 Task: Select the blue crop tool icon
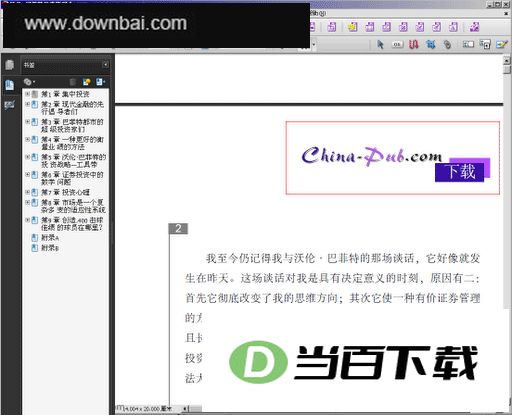click(430, 44)
